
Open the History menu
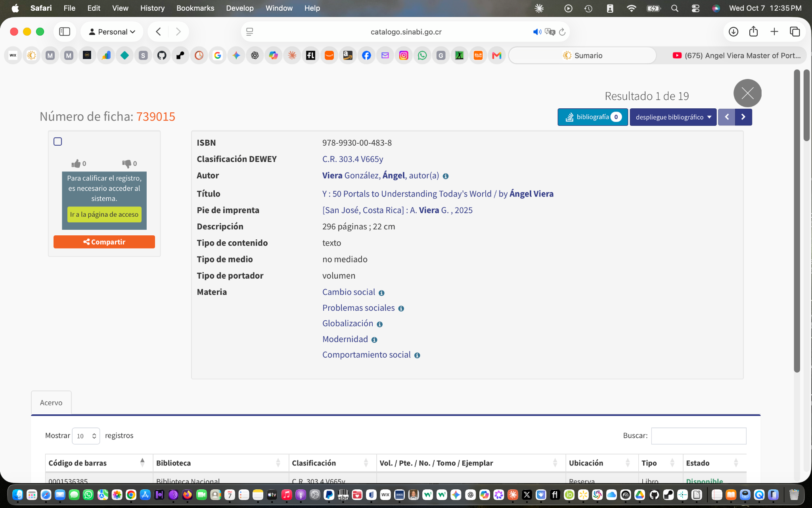(x=152, y=8)
